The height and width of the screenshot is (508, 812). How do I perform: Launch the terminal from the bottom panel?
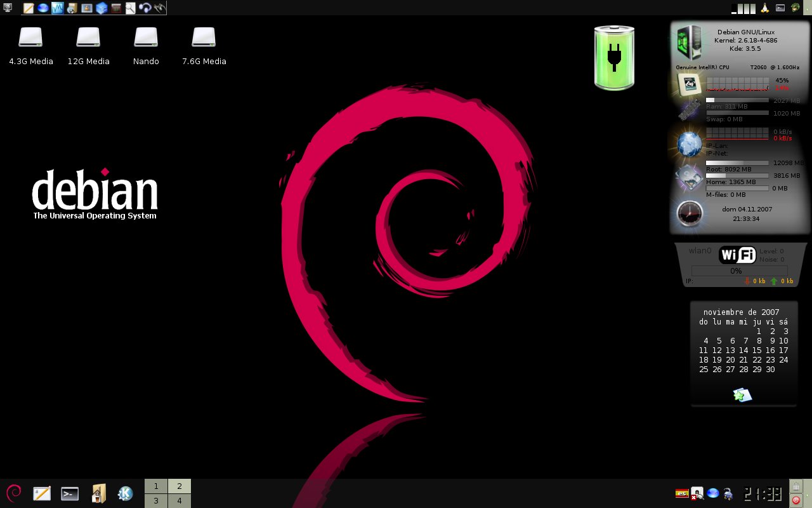point(70,493)
